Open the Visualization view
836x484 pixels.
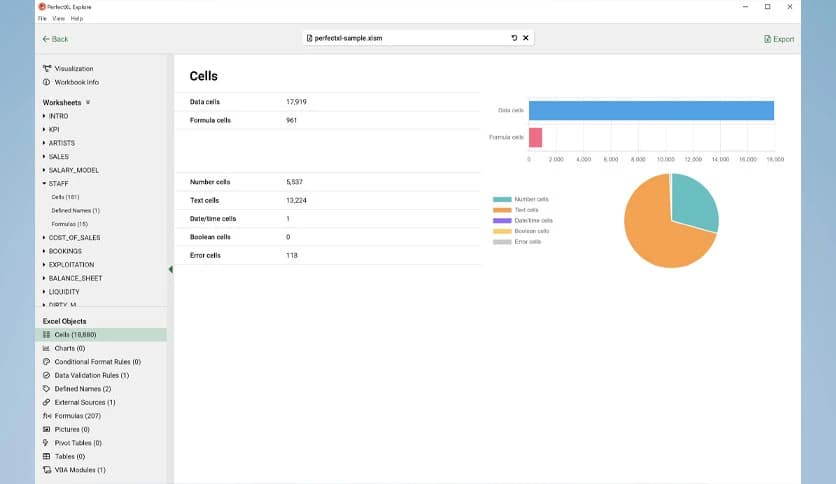(x=68, y=69)
